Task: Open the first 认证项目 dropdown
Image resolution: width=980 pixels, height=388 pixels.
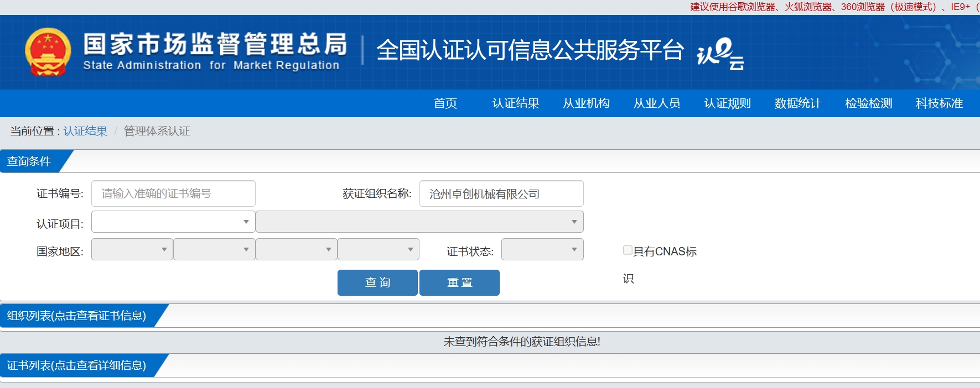Action: click(x=173, y=222)
